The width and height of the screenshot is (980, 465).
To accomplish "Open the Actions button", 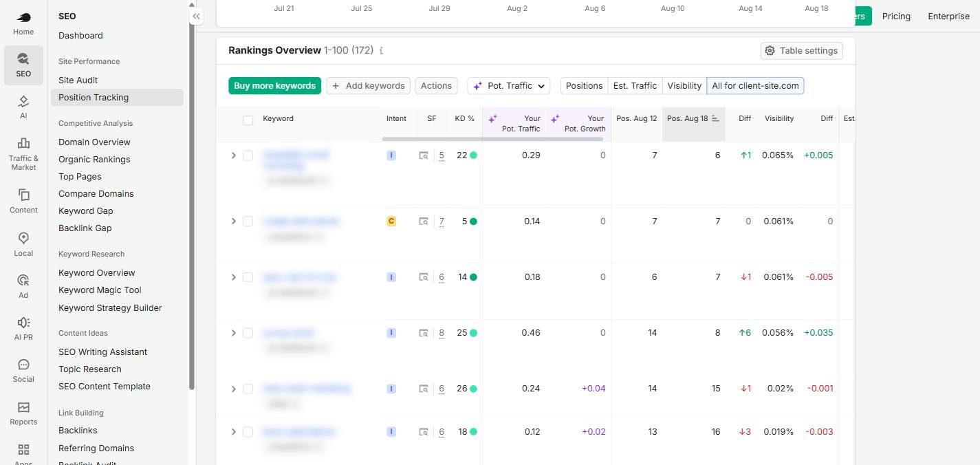I will coord(436,86).
